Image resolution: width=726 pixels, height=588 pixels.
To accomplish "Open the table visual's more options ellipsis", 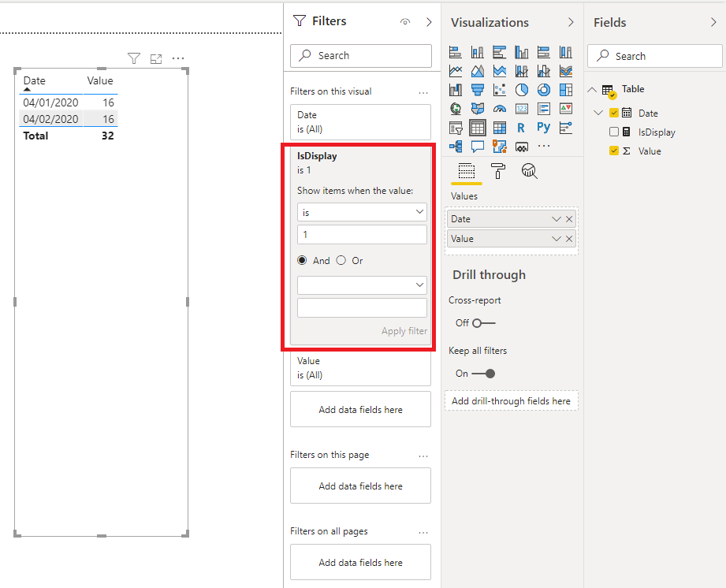I will (x=178, y=58).
